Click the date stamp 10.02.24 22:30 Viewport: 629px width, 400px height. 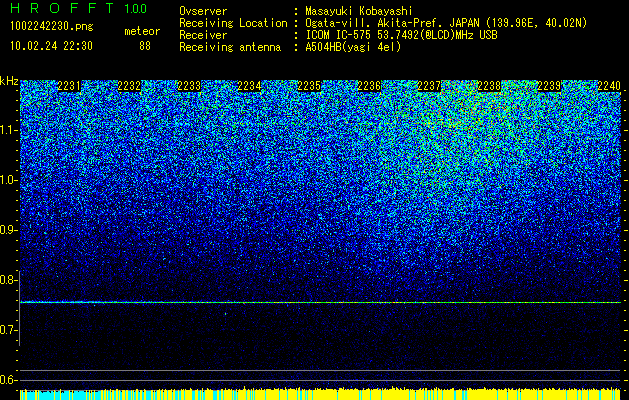click(51, 46)
